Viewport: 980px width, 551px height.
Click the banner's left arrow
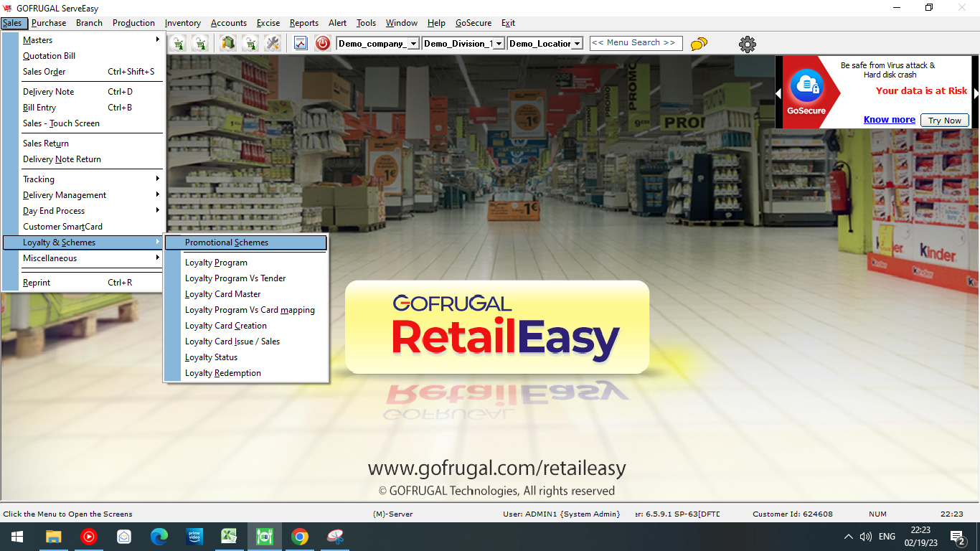pyautogui.click(x=778, y=94)
